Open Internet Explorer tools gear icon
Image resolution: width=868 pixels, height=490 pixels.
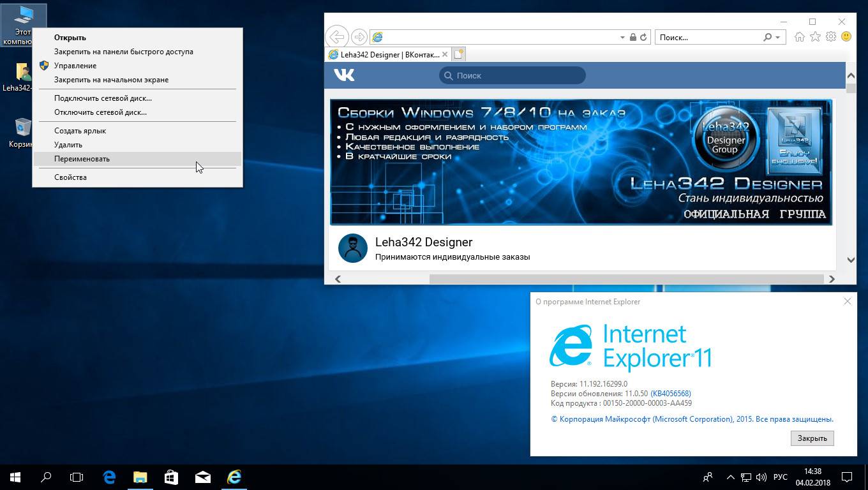(831, 37)
